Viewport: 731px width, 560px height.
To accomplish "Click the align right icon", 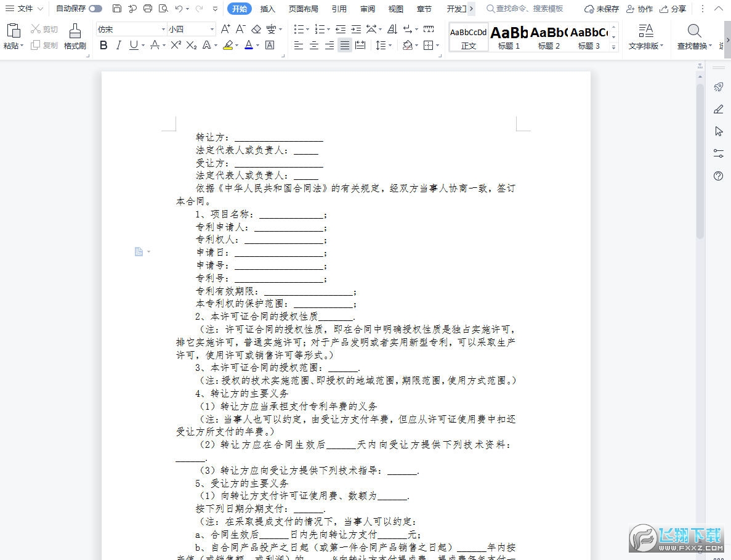I will (329, 45).
